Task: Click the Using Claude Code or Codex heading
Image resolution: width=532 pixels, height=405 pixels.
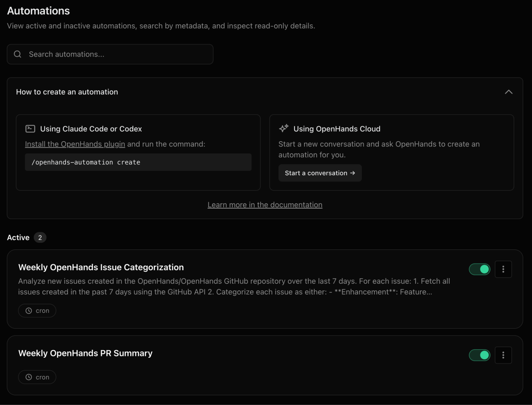Action: click(x=91, y=129)
